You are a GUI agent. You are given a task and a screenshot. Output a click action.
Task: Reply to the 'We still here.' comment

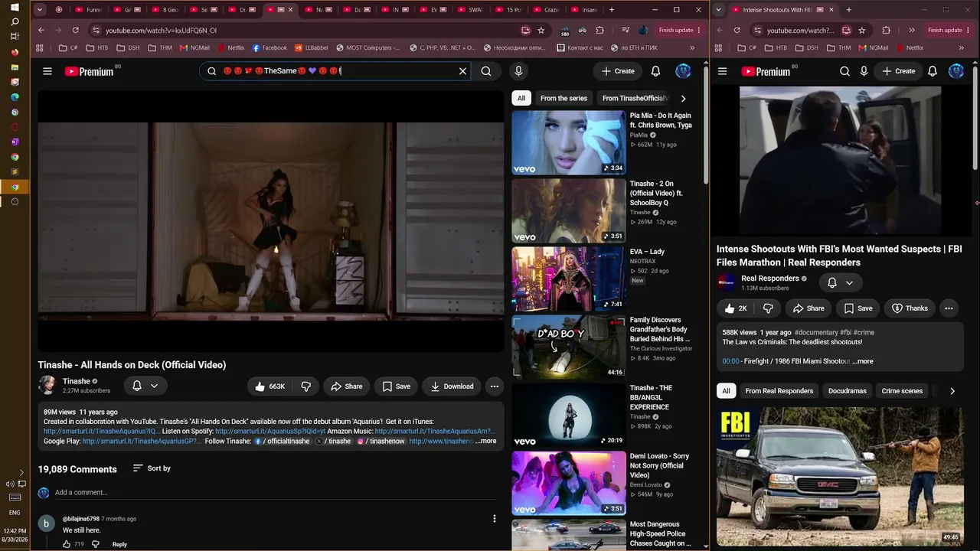(x=119, y=544)
